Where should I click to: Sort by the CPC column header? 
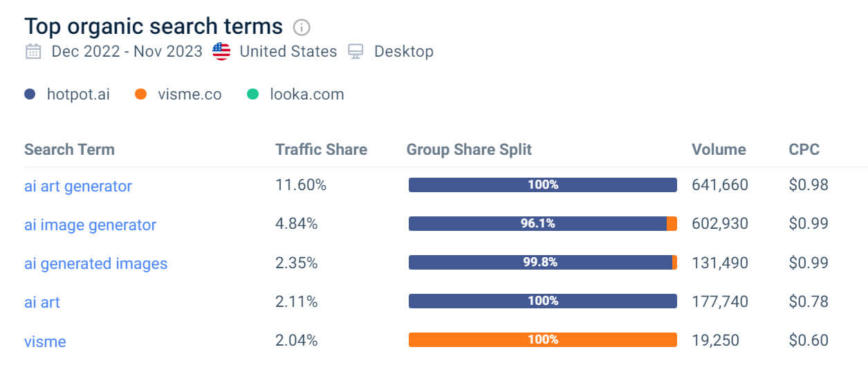804,149
